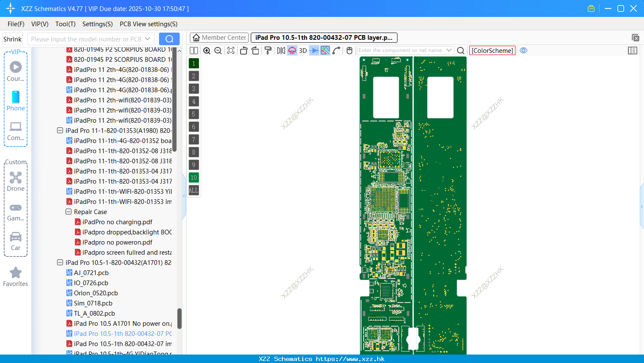This screenshot has width=644, height=363.
Task: Select the Game console category
Action: click(x=16, y=212)
